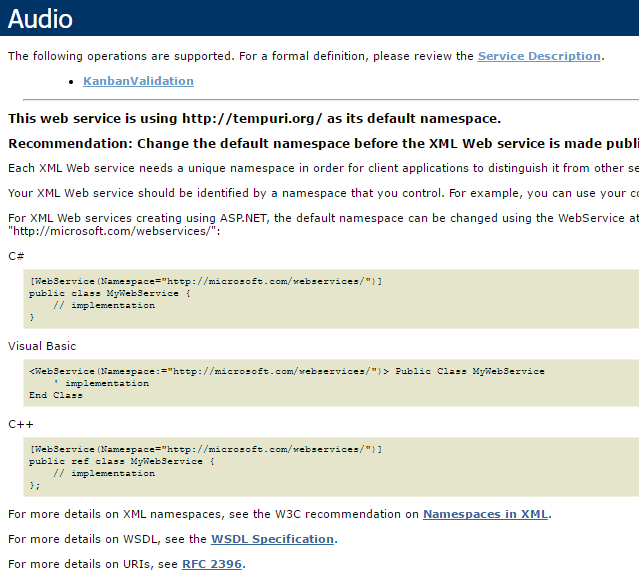This screenshot has height=581, width=639.
Task: Click the C++ label above the last sample
Action: tap(21, 424)
